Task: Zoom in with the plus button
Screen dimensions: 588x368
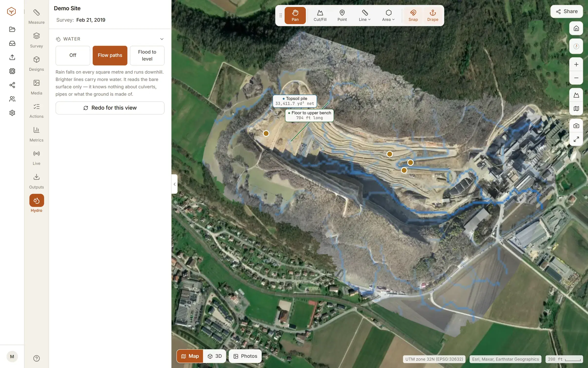Action: click(576, 64)
